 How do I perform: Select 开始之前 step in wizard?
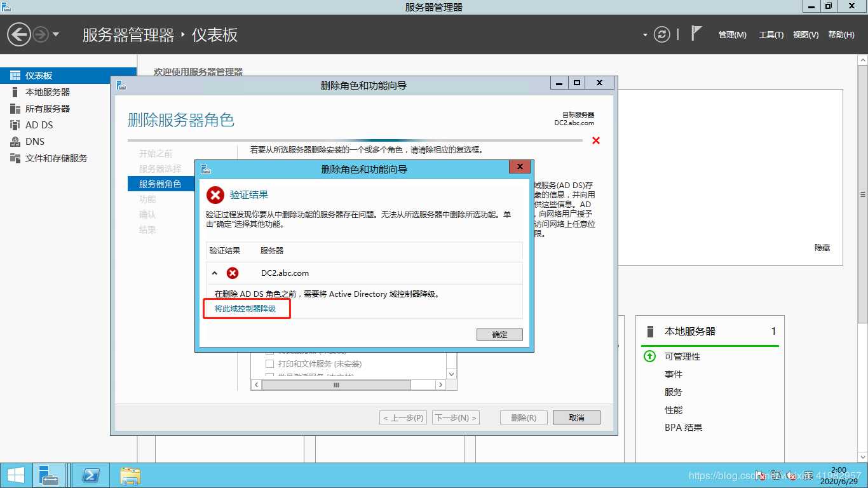(156, 154)
